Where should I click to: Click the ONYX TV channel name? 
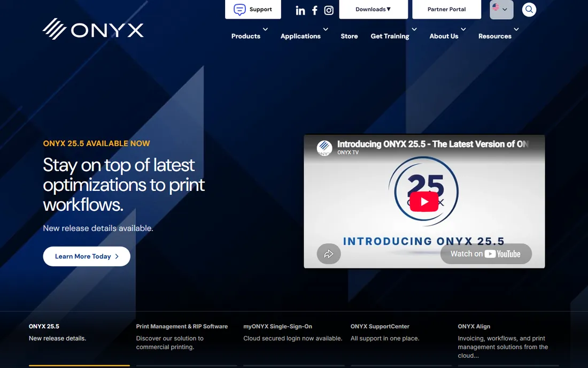coord(348,152)
